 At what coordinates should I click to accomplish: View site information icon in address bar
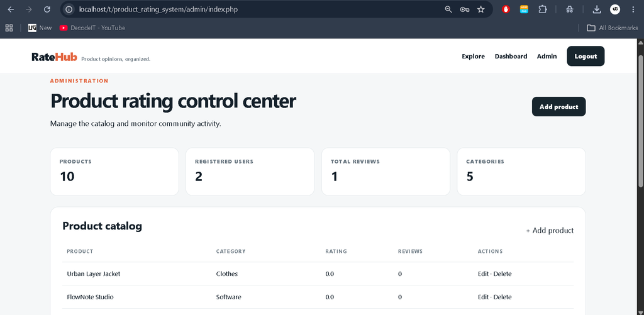coord(69,9)
